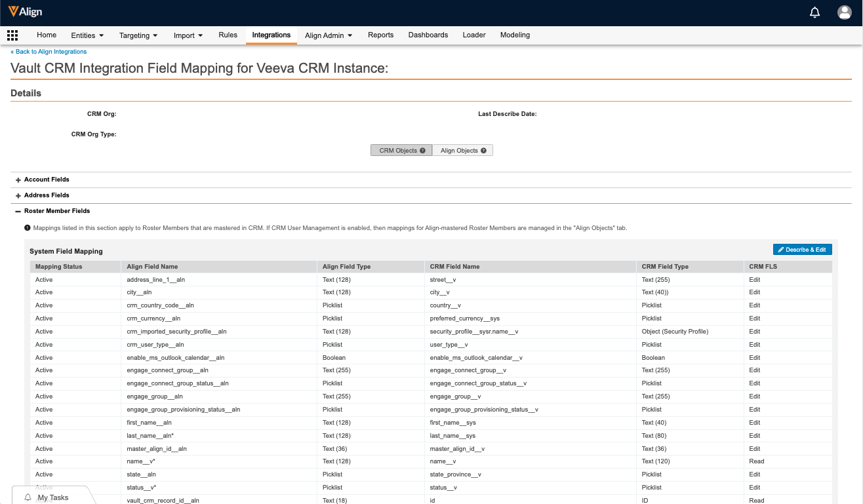
Task: Click help icon on CRM Objects
Action: pyautogui.click(x=422, y=151)
